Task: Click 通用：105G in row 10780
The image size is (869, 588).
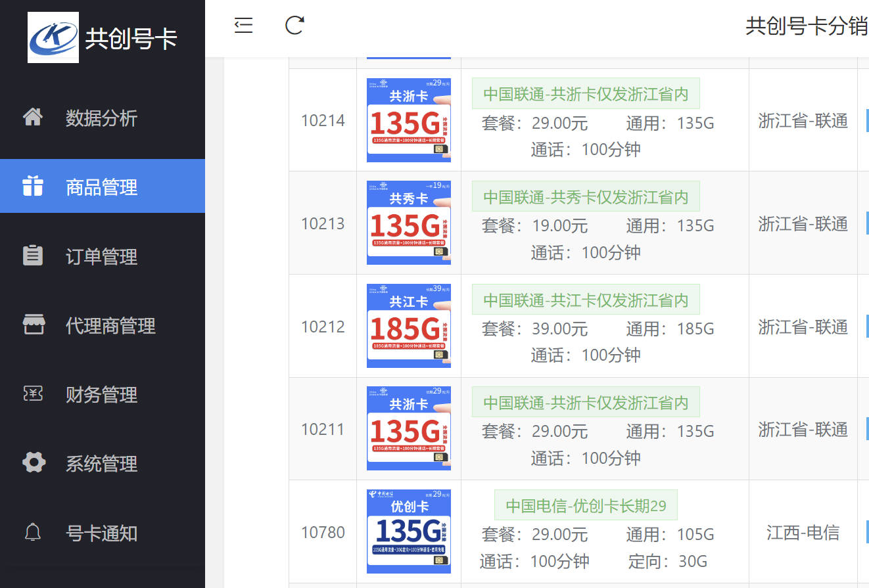Action: (x=670, y=534)
